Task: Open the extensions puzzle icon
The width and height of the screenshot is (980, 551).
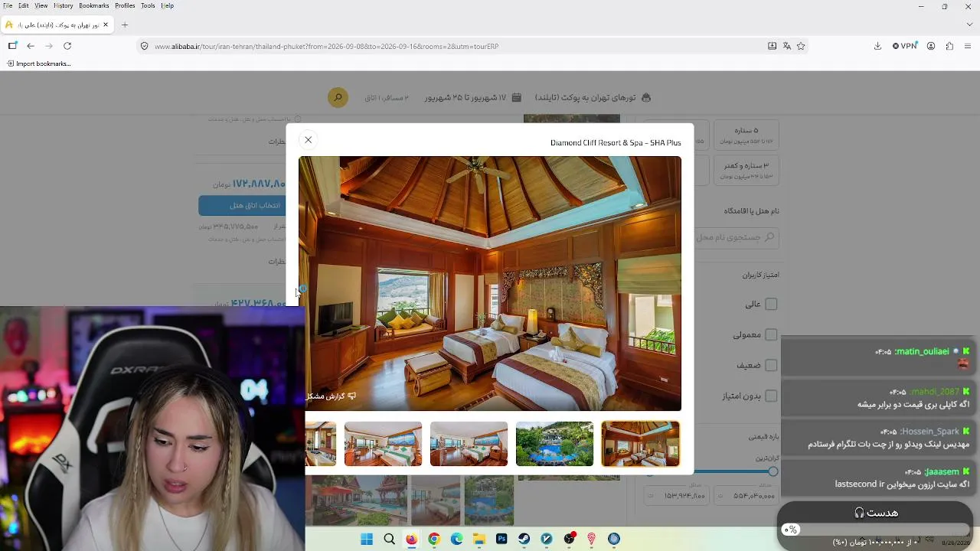Action: pos(949,46)
